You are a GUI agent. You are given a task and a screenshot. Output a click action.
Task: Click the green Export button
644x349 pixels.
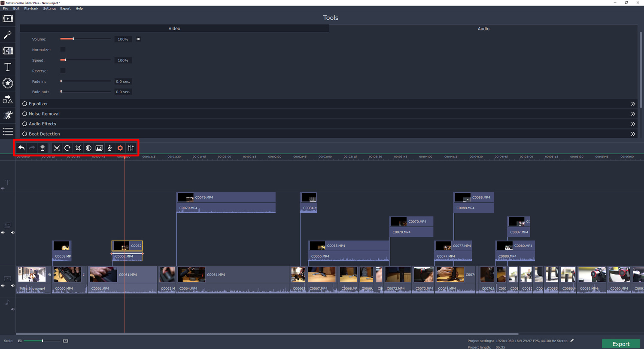621,344
